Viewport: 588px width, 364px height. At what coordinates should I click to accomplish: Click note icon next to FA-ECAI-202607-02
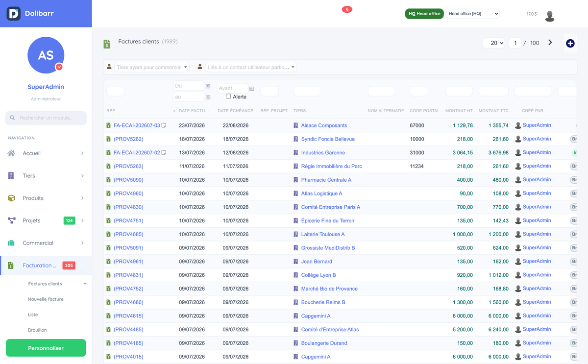(x=164, y=153)
